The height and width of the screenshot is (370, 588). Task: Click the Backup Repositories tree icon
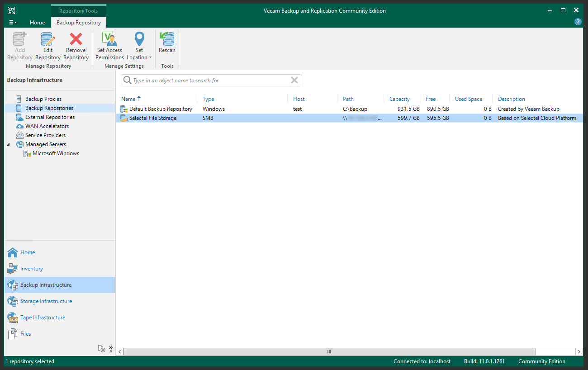(x=19, y=108)
